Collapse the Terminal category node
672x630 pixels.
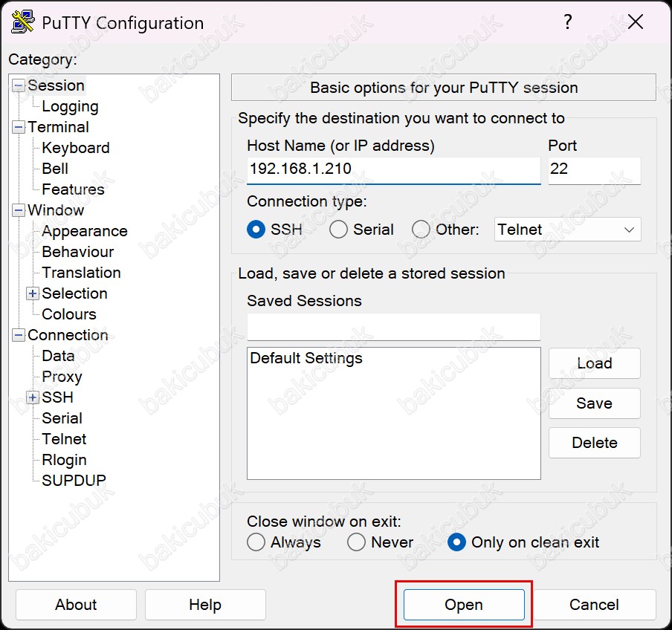click(18, 127)
